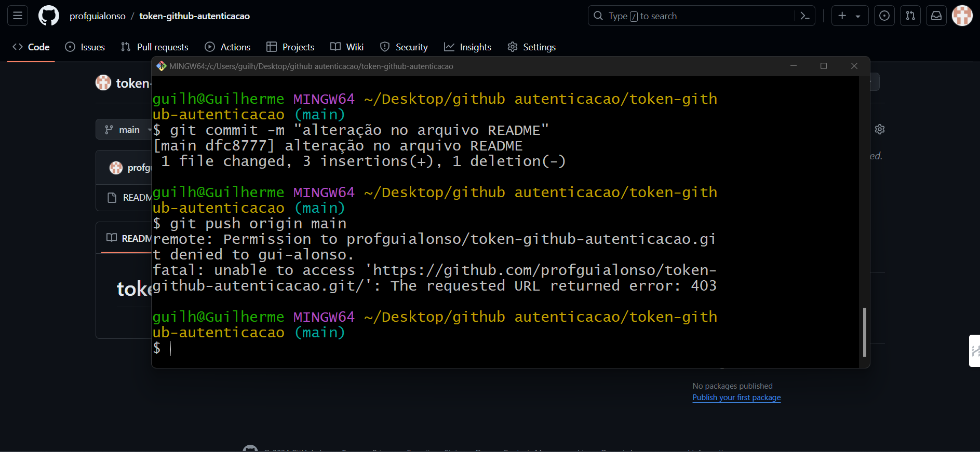
Task: Click the 'returned error: 403' text in terminal
Action: [634, 286]
